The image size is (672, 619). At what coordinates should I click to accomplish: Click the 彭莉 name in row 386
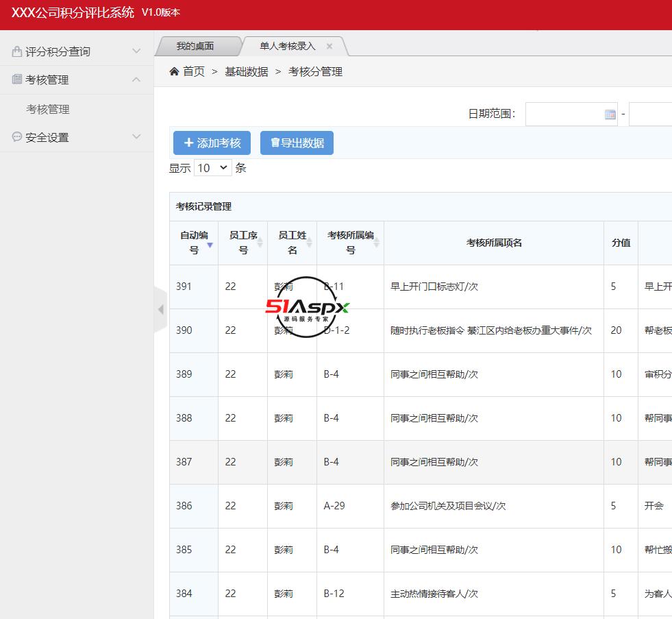point(284,506)
